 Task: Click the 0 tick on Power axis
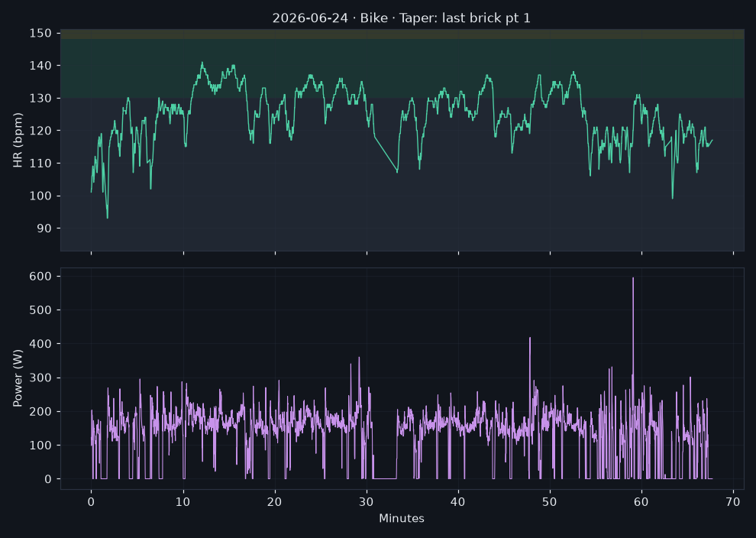coord(48,479)
